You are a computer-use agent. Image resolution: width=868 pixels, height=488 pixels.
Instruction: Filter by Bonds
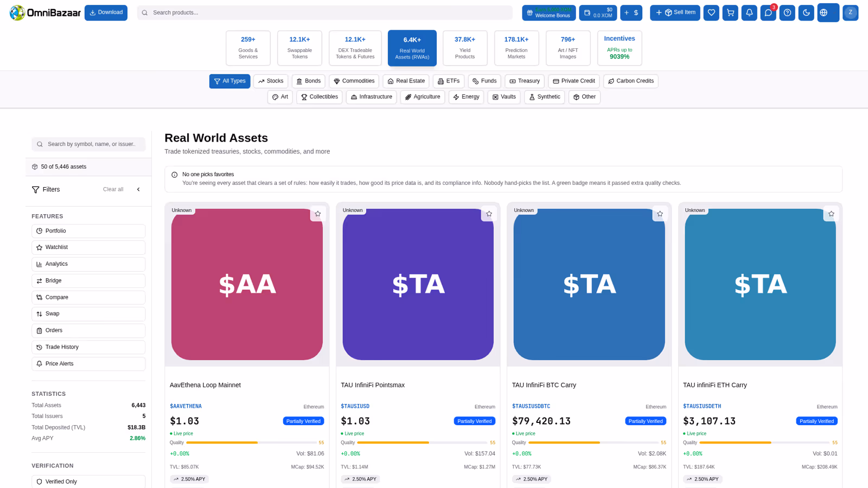[309, 81]
